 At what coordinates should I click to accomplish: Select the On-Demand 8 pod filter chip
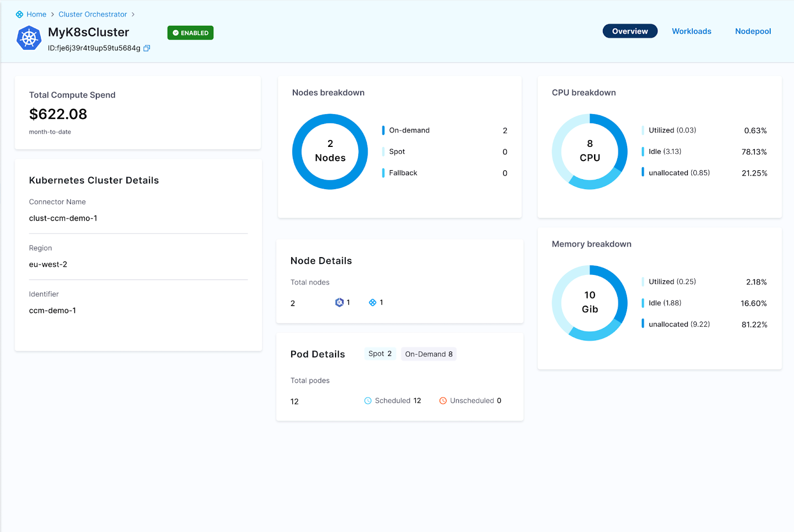pos(429,354)
